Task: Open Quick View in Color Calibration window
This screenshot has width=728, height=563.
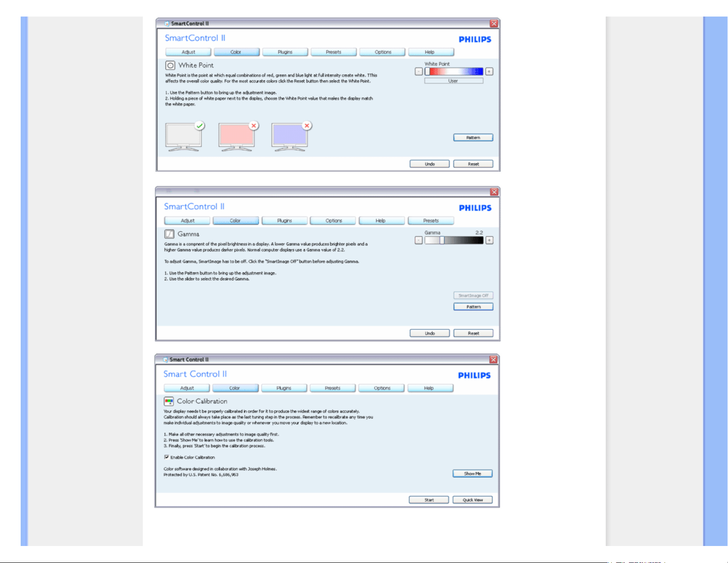Action: [472, 500]
